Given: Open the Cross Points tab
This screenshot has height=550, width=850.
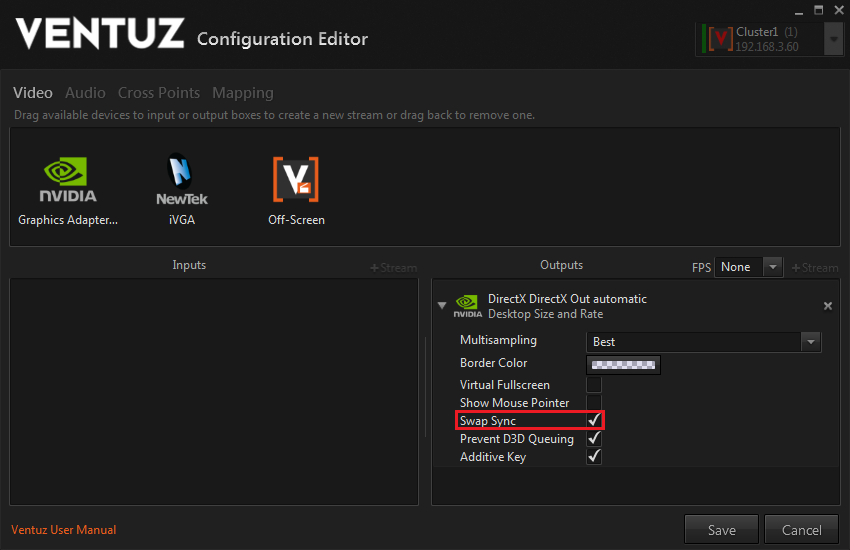Looking at the screenshot, I should click(x=159, y=93).
